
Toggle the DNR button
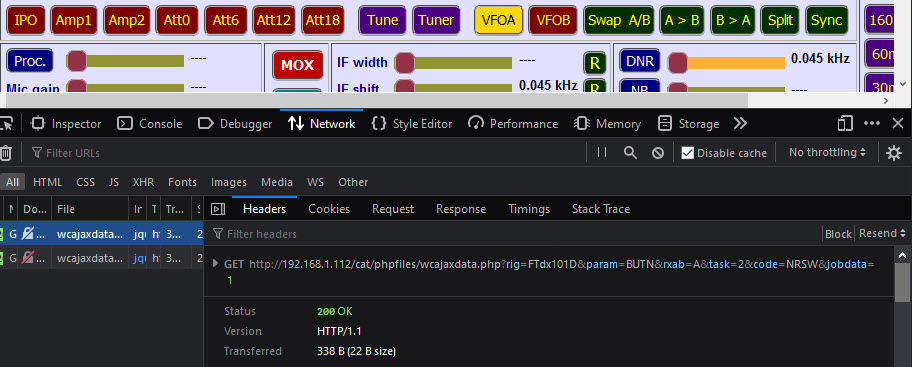(640, 60)
